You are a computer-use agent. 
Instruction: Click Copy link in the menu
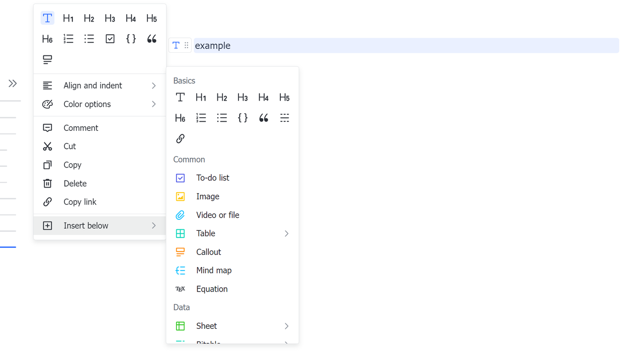79,202
